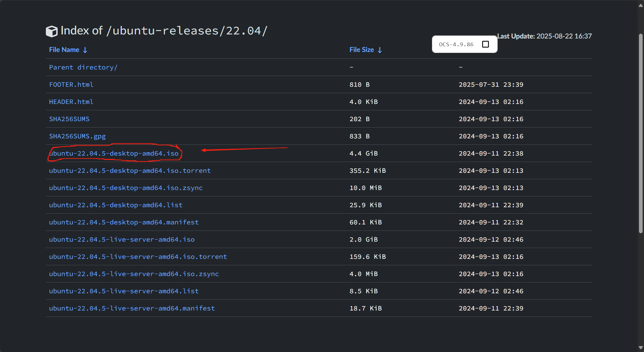
Task: Click the 2025-07-31 23:39 date cell
Action: 491,84
